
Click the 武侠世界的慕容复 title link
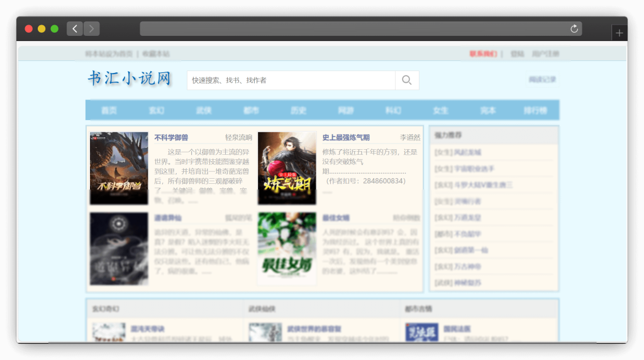click(314, 329)
